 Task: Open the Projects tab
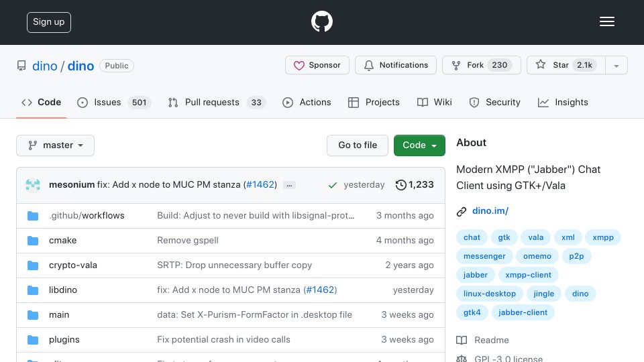coord(374,102)
